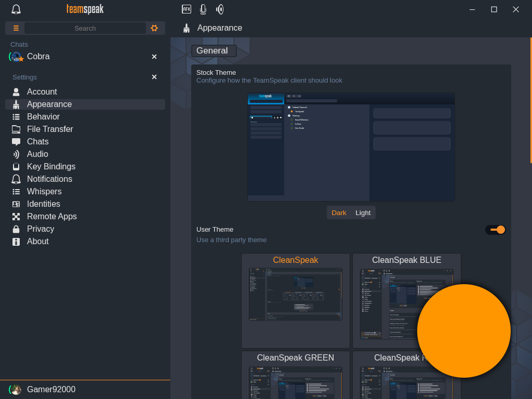This screenshot has width=532, height=399.
Task: Click the notifications bell icon at top
Action: click(16, 9)
